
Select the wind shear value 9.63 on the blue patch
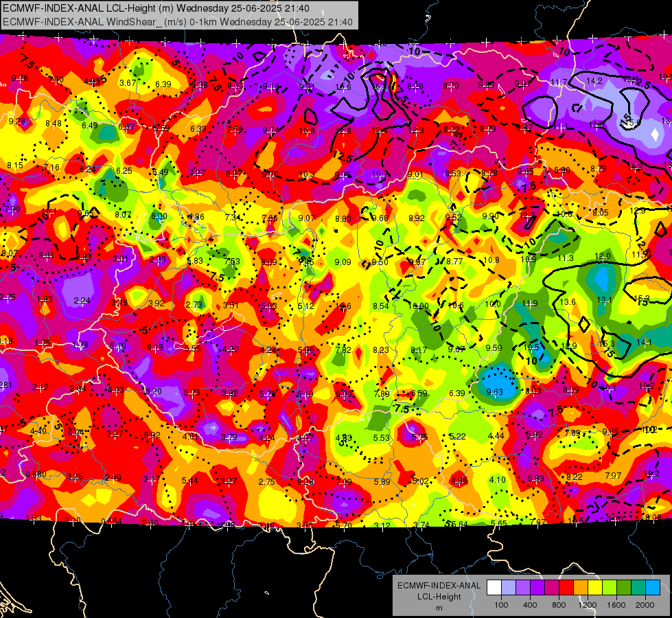click(x=494, y=391)
